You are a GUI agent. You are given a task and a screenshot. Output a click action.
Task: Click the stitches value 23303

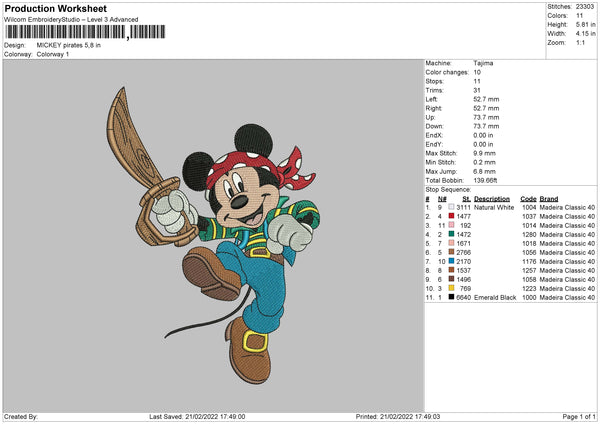pyautogui.click(x=585, y=7)
